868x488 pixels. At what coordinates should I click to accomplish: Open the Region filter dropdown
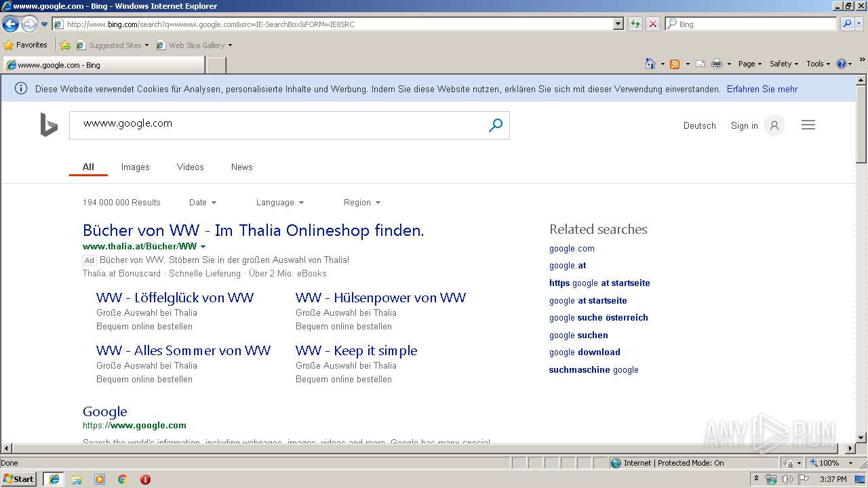(362, 203)
